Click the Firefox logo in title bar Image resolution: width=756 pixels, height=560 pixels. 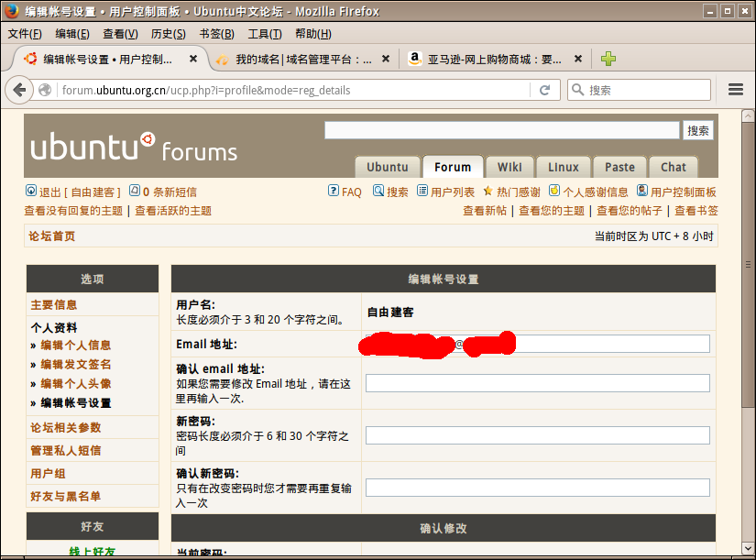(x=12, y=11)
